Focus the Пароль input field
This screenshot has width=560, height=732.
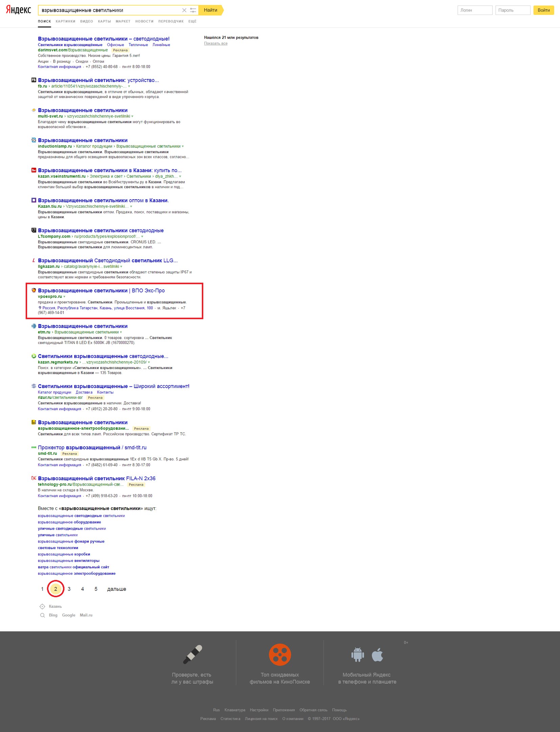coord(513,10)
